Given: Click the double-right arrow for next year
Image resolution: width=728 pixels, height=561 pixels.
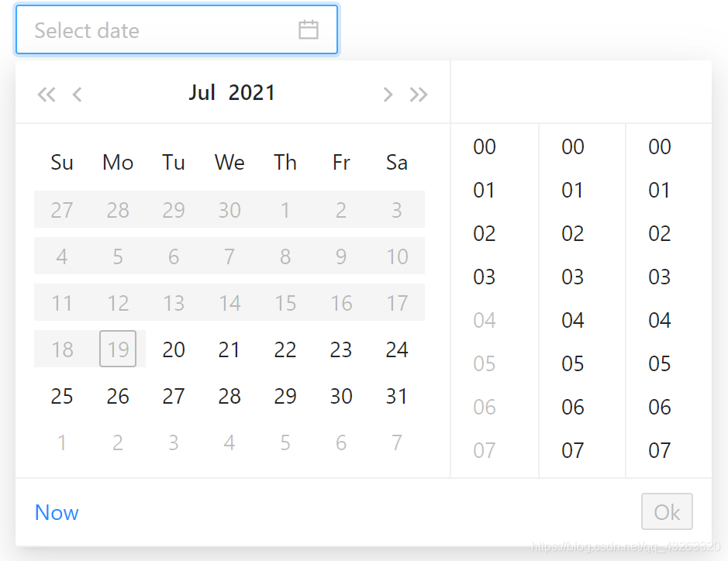Looking at the screenshot, I should pyautogui.click(x=419, y=94).
